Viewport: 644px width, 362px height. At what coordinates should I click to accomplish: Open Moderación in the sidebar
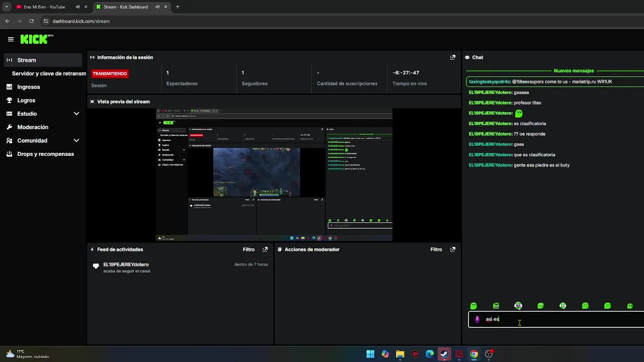coord(33,127)
